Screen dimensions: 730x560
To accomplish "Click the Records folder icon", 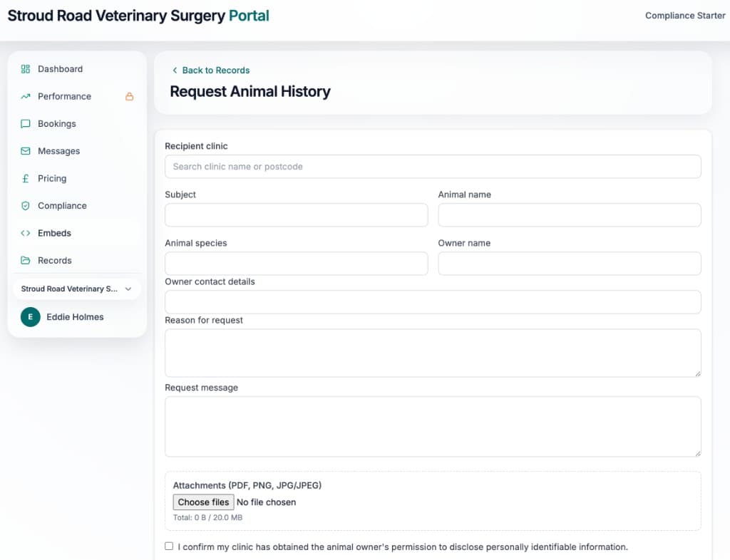I will tap(26, 261).
